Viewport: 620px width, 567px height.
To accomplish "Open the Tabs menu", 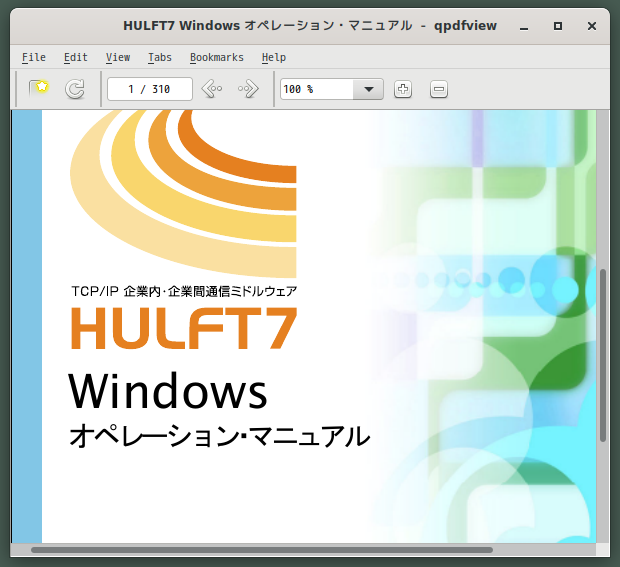I will (x=160, y=57).
